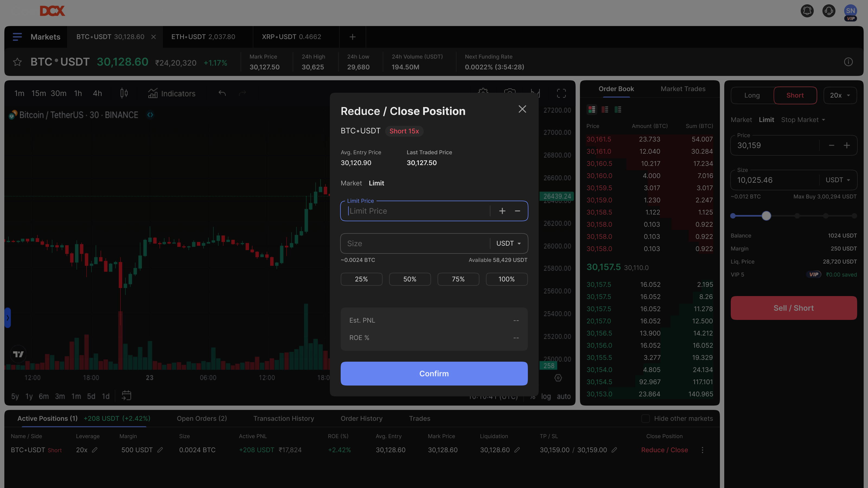Expand the left side panel arrow
This screenshot has height=488, width=868.
tap(7, 317)
